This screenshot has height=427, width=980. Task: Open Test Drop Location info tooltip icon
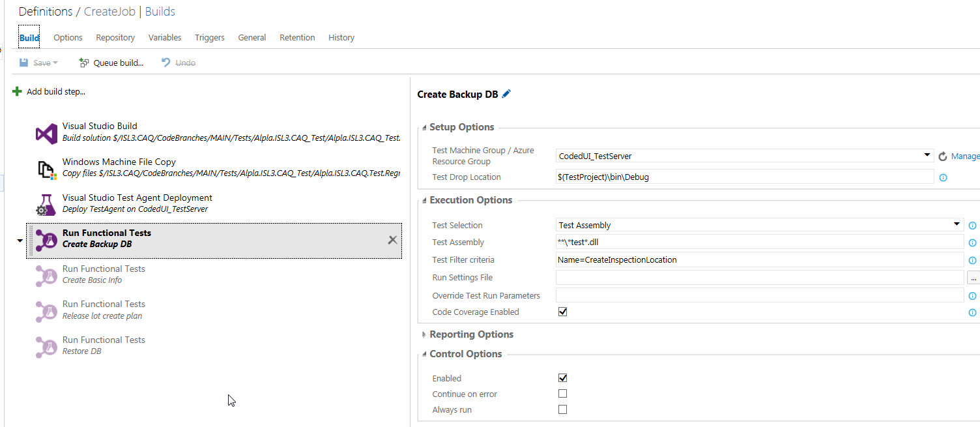(943, 177)
